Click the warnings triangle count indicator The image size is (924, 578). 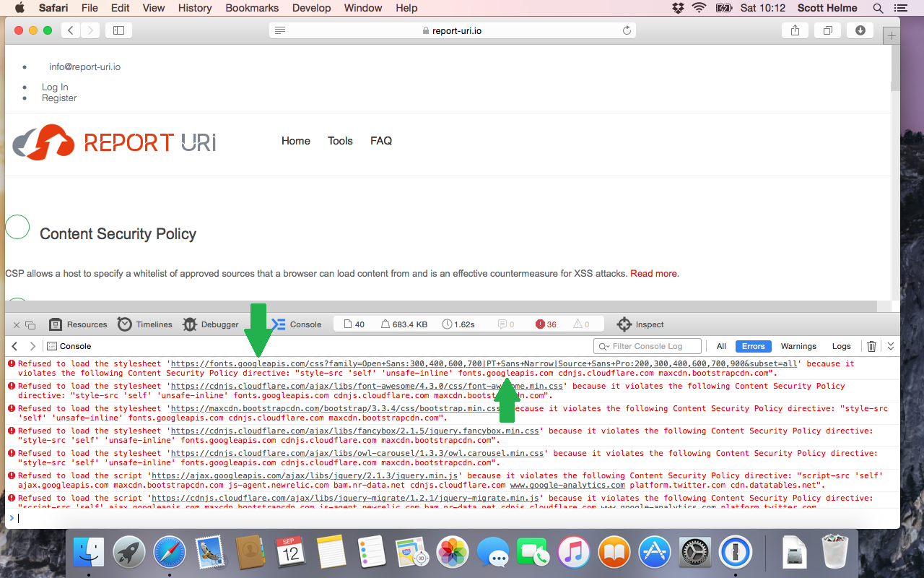(581, 324)
